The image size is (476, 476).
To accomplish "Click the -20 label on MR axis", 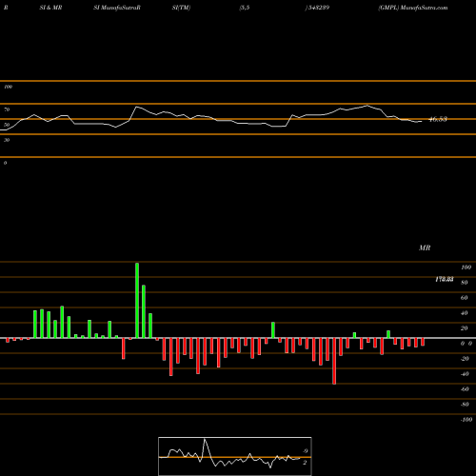I will click(x=465, y=359).
